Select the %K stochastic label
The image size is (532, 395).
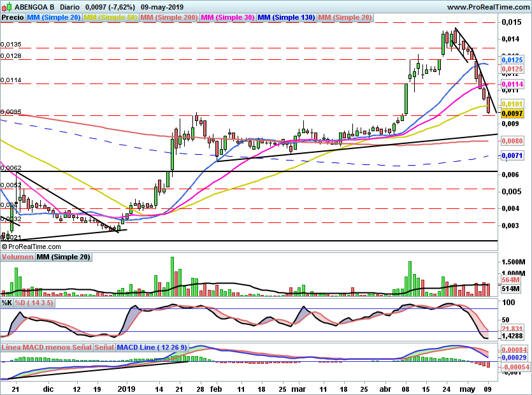[7, 303]
